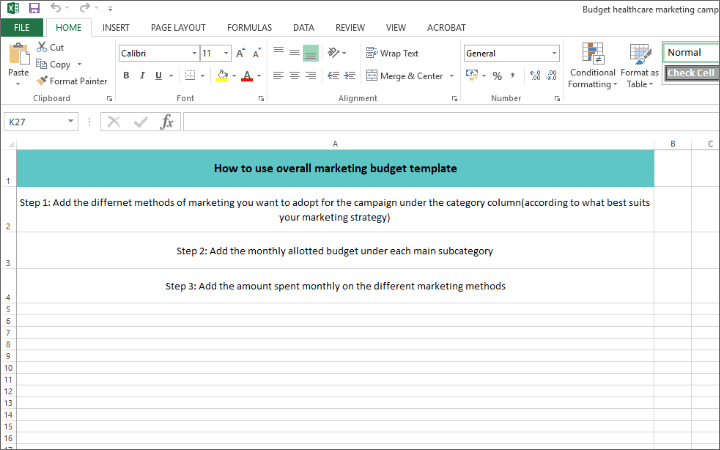Screen dimensions: 720x450
Task: Apply Percent Style number format
Action: point(496,76)
